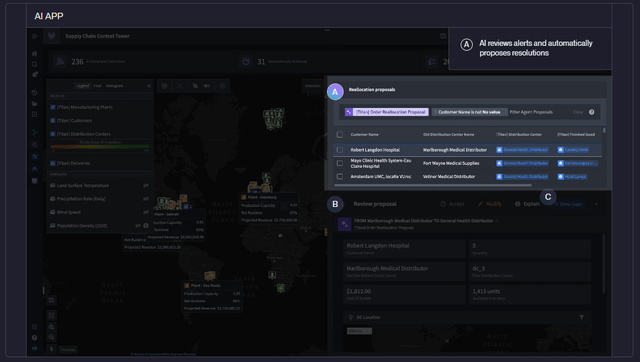Click the Ninety Days Of Inventory color gradient
The image size is (640, 362).
coord(100,146)
